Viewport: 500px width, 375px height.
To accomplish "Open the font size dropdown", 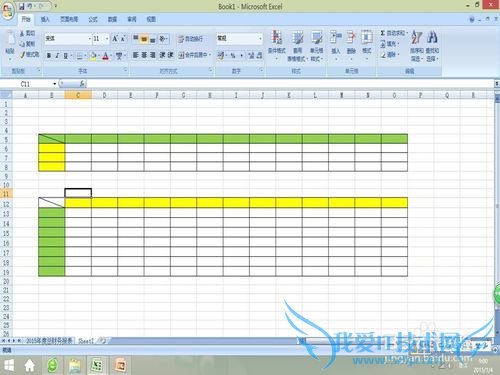I will (x=107, y=39).
